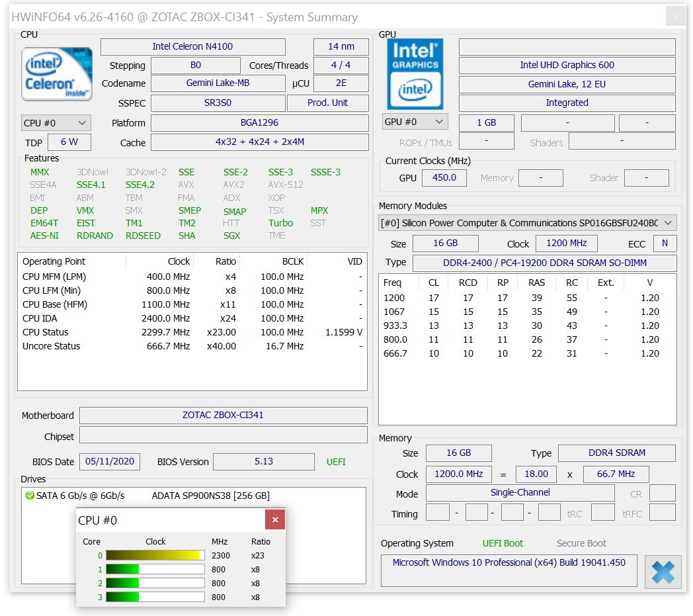The image size is (693, 616).
Task: Select the 800.0 Freq memory timing row
Action: [x=527, y=339]
